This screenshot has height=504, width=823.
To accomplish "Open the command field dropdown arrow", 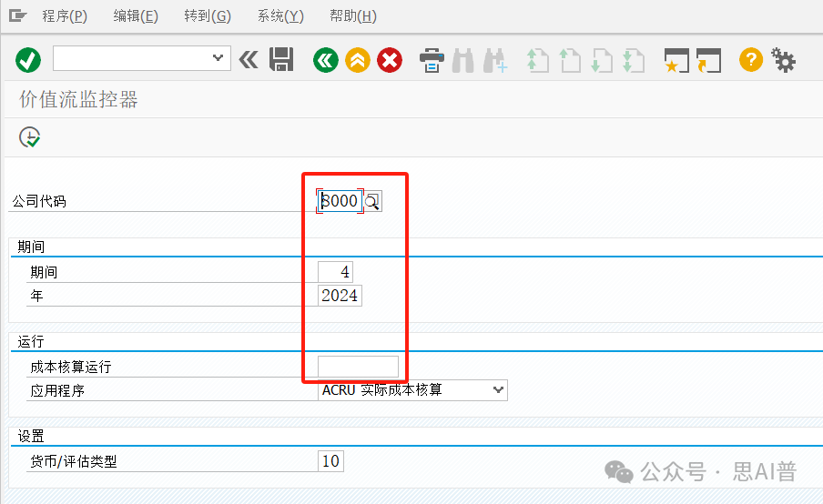I will click(x=218, y=58).
